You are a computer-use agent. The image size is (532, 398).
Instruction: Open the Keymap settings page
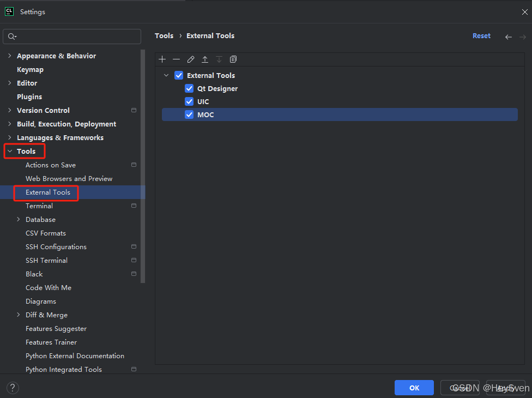pyautogui.click(x=30, y=69)
